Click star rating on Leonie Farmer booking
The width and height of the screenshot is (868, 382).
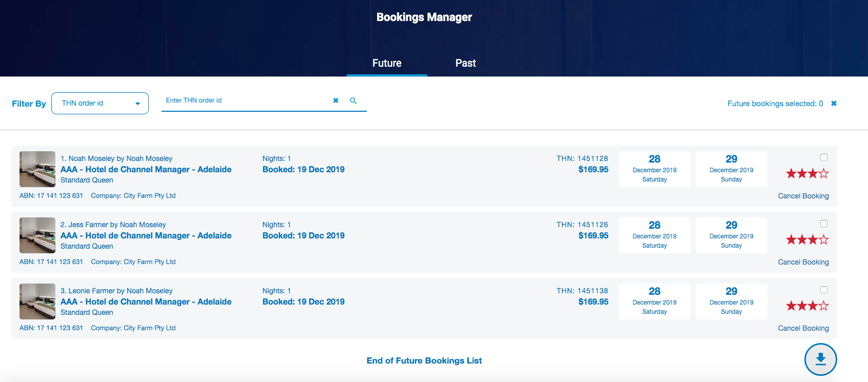[807, 306]
